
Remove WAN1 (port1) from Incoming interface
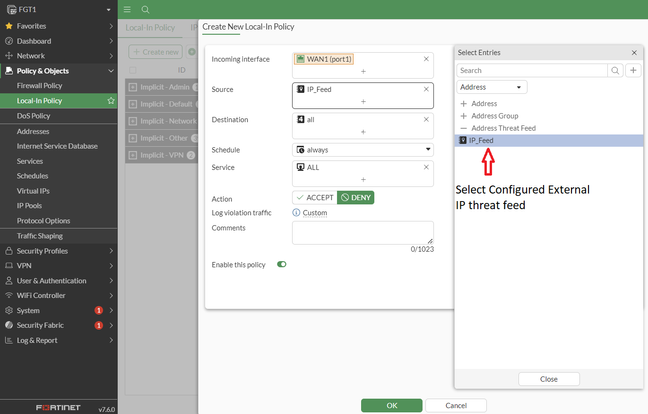point(426,59)
